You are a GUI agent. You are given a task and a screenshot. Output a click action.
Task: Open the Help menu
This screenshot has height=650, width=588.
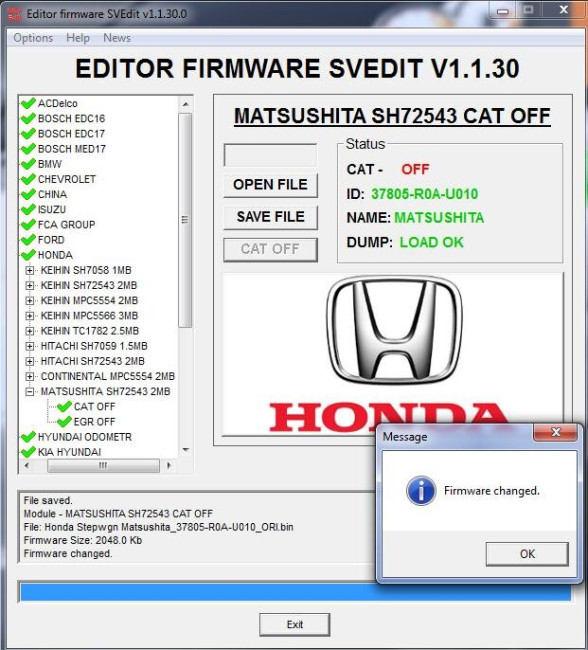click(x=78, y=38)
